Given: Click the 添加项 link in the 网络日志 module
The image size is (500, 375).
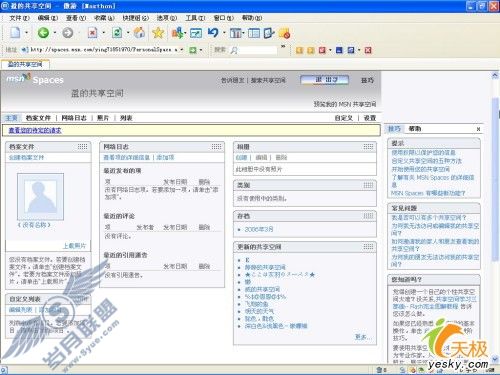Looking at the screenshot, I should 165,157.
